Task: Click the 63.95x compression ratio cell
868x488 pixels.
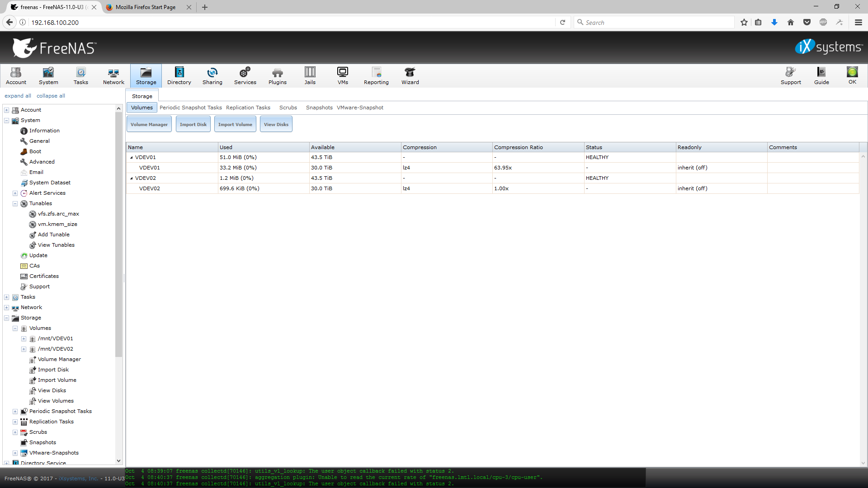Action: tap(538, 168)
